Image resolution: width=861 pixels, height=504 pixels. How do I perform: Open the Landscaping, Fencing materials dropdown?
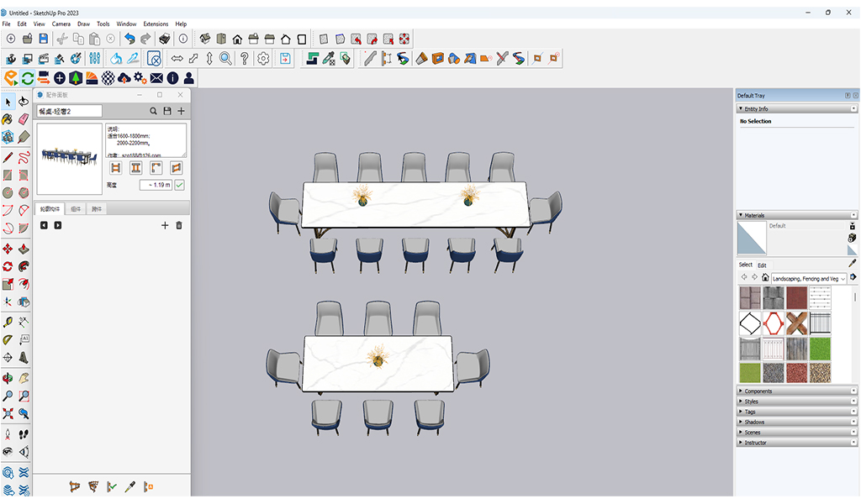coord(809,278)
